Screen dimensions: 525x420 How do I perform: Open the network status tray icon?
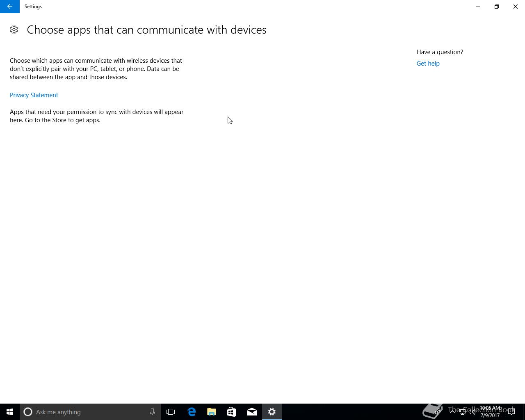(462, 412)
